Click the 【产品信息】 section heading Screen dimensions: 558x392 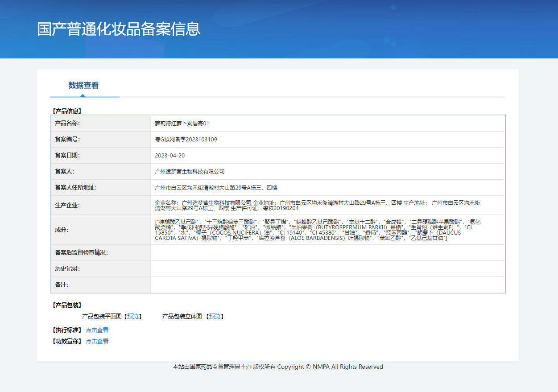[67, 111]
